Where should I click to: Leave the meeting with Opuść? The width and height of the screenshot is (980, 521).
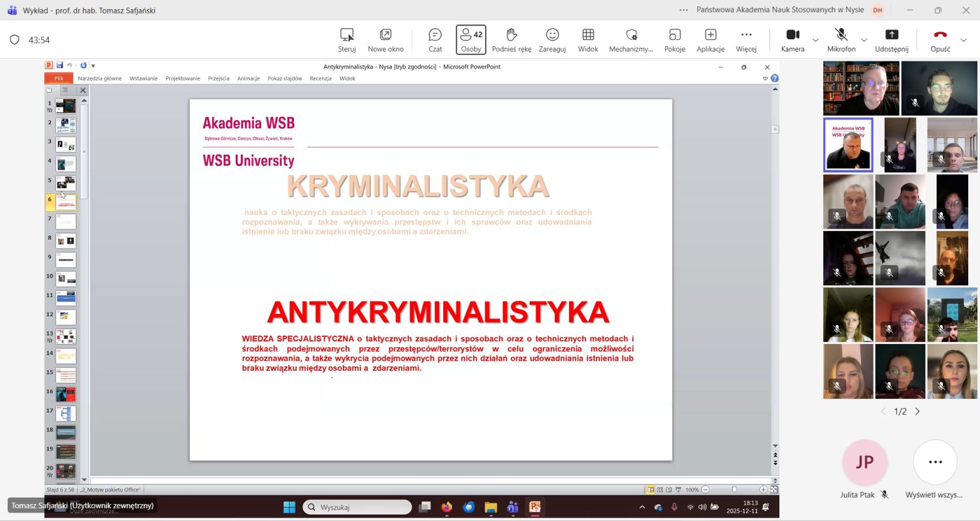[x=940, y=40]
